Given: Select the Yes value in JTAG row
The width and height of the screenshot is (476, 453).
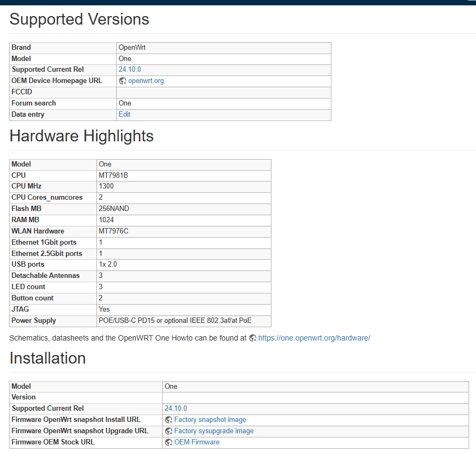Looking at the screenshot, I should (104, 309).
